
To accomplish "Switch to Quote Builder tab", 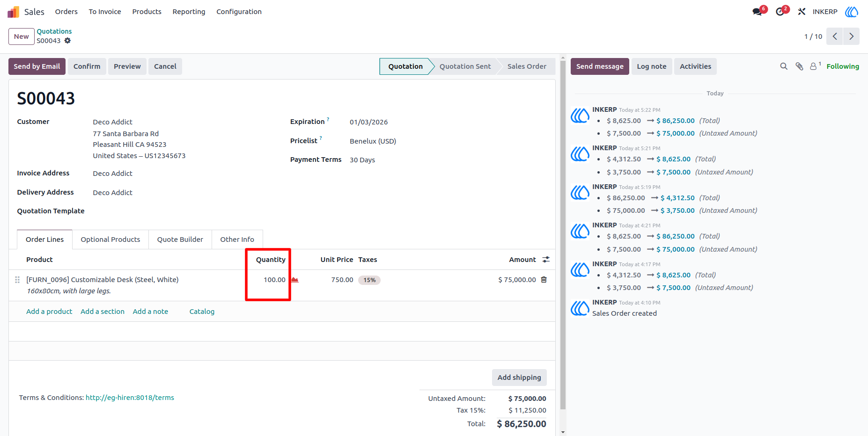I will point(180,240).
